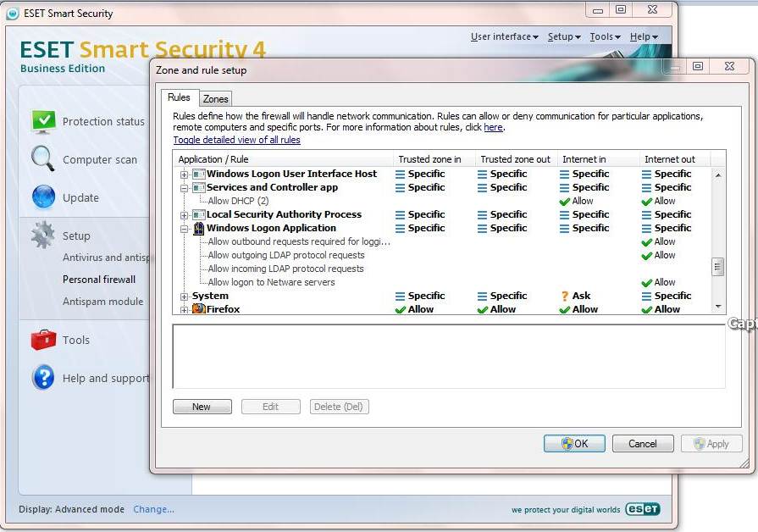Click the Firefox application icon in rules list

click(x=199, y=309)
